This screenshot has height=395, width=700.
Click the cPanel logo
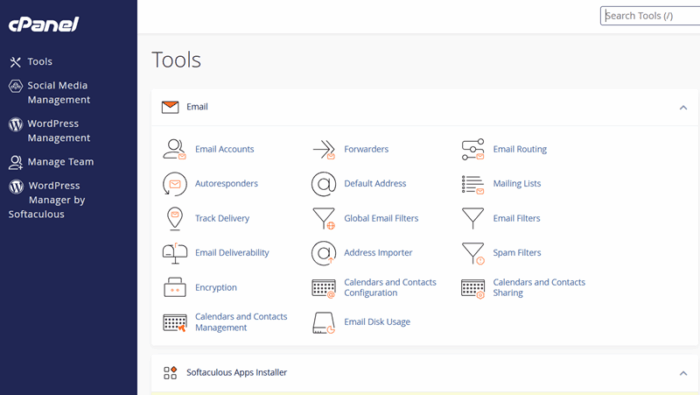point(44,24)
